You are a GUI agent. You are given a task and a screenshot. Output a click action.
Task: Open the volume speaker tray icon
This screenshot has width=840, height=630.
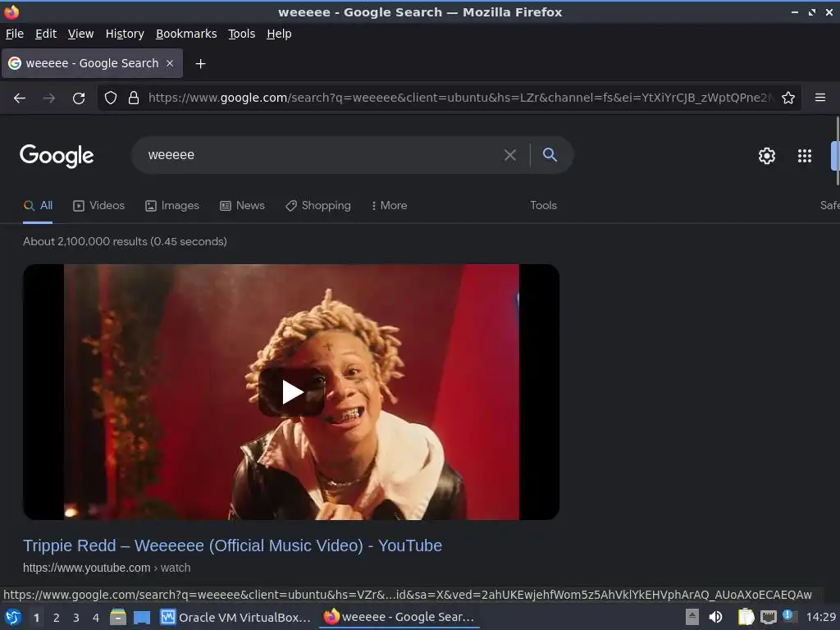tap(715, 618)
